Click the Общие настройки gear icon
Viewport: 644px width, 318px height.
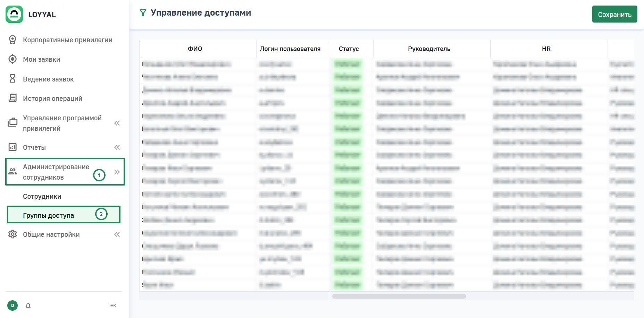pos(12,234)
